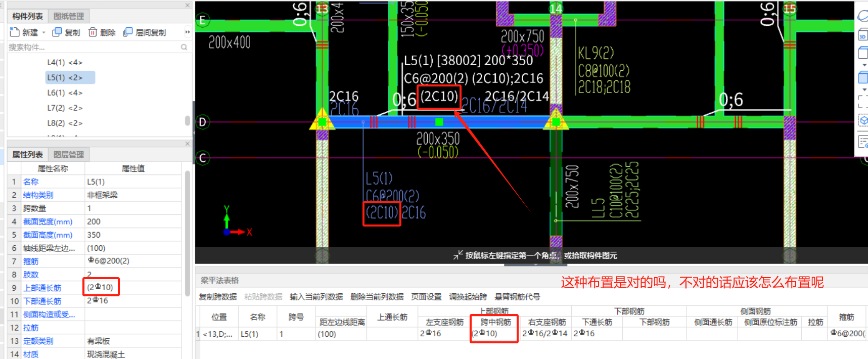This screenshot has width=868, height=359.
Task: Click axis bubble D on the left
Action: [203, 122]
